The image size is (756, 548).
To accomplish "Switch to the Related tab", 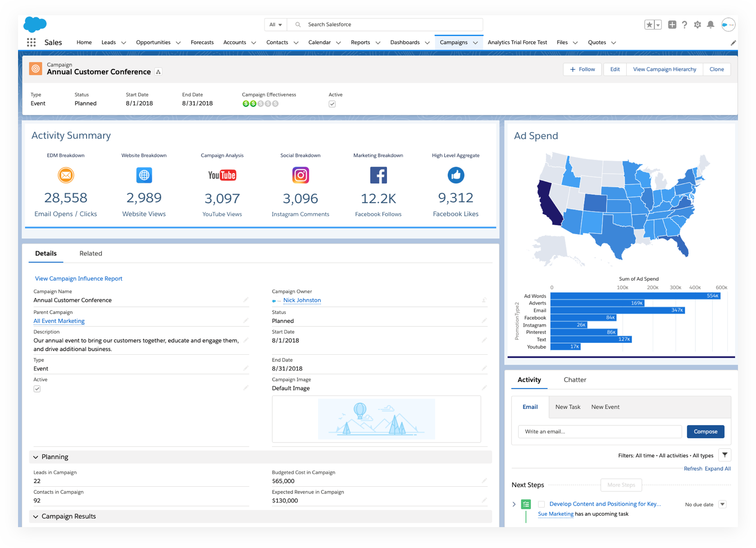I will 91,254.
